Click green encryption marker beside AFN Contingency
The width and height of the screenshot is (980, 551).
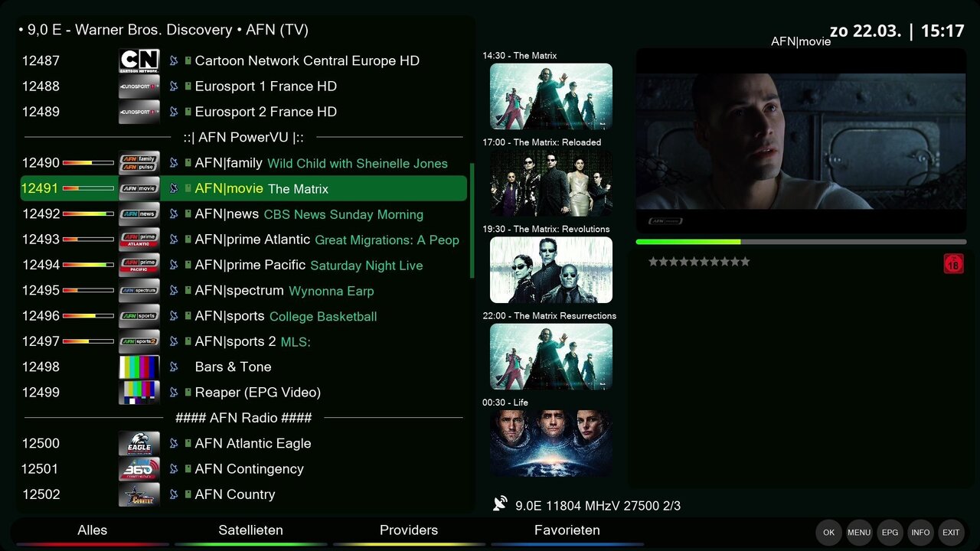click(x=188, y=469)
